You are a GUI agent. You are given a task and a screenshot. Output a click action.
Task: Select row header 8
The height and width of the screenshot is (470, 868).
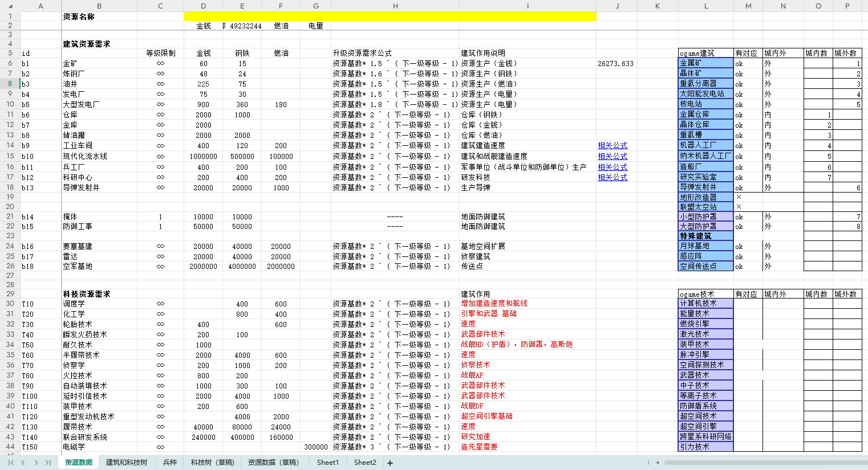10,84
